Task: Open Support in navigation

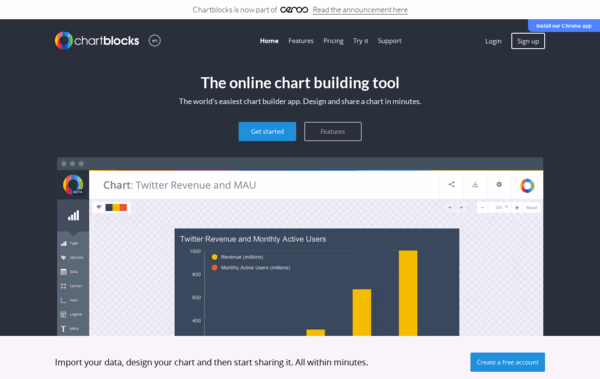Action: (390, 41)
